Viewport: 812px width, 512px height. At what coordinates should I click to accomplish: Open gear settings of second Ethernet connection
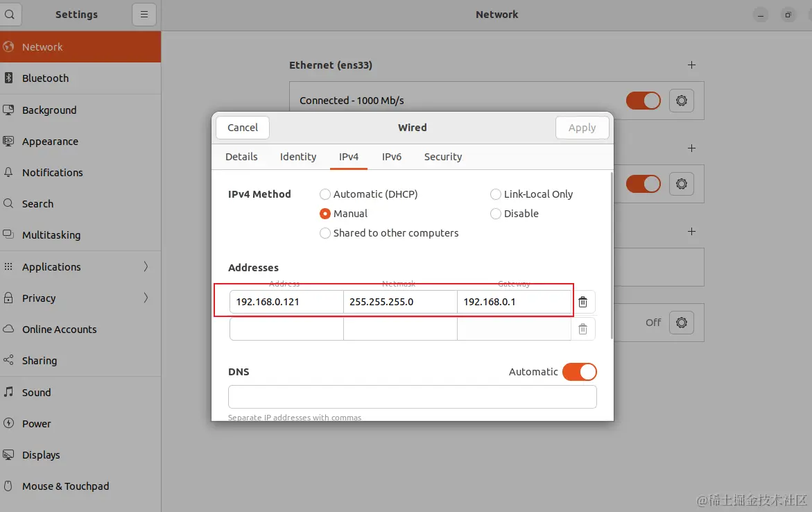pos(682,183)
